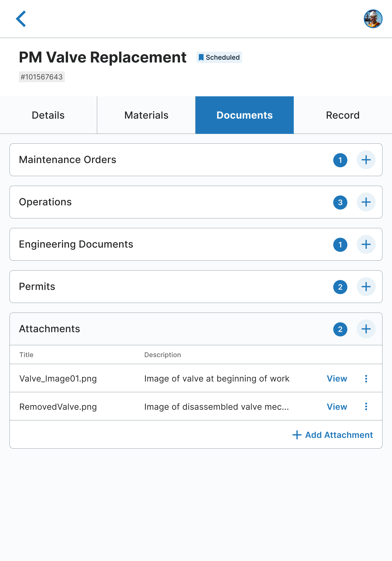392x561 pixels.
Task: Open the user profile avatar
Action: coord(373,19)
